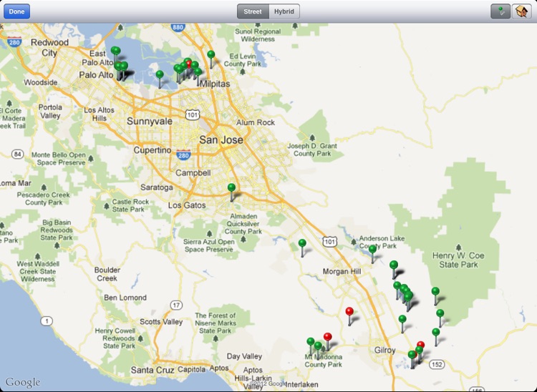Switch the map to Street view
Viewport: 537px width, 392px height.
tap(253, 11)
